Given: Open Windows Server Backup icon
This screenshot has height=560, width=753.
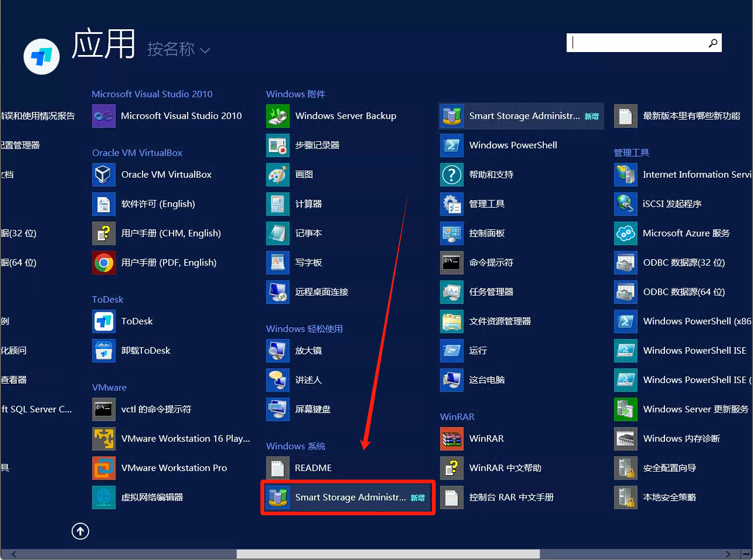Looking at the screenshot, I should coord(277,116).
